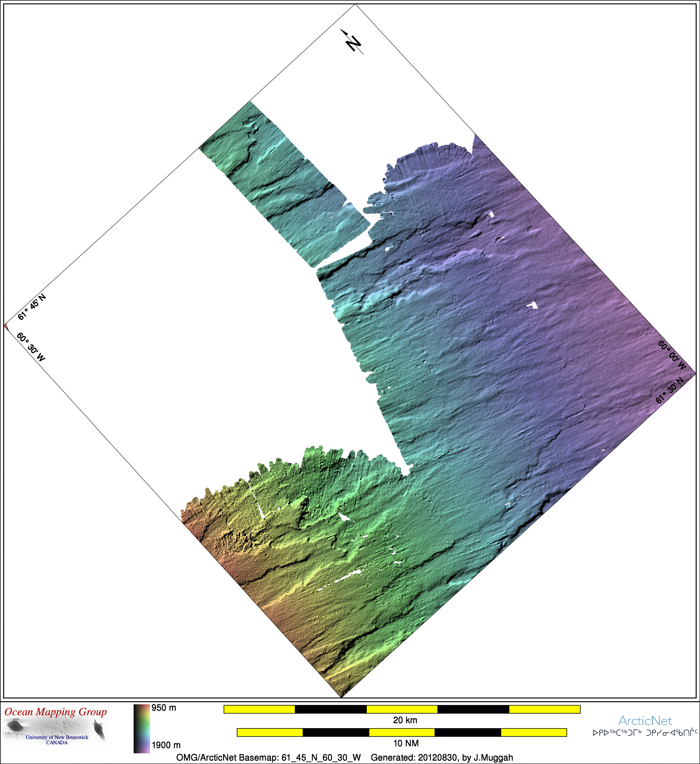Click the 60° 30' W longitude label
The image size is (700, 764).
pos(31,347)
